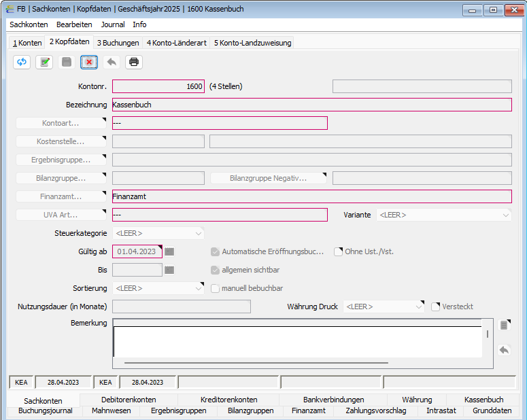Check the Versteckt checkbox

436,307
